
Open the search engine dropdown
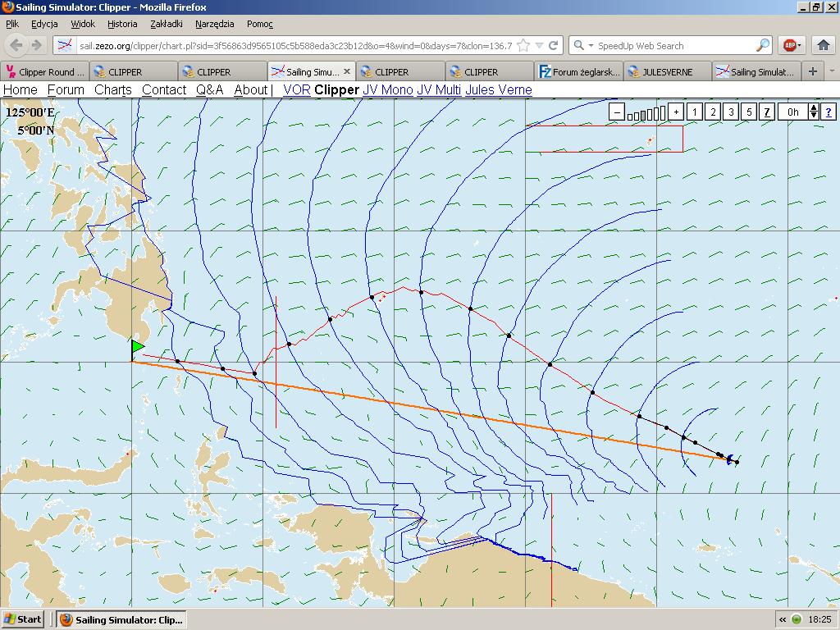point(583,46)
